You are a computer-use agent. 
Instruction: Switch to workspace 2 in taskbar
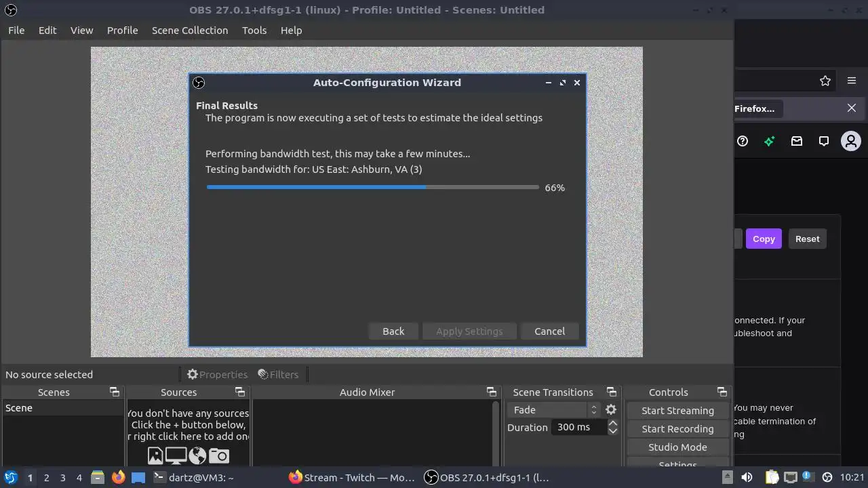tap(46, 477)
